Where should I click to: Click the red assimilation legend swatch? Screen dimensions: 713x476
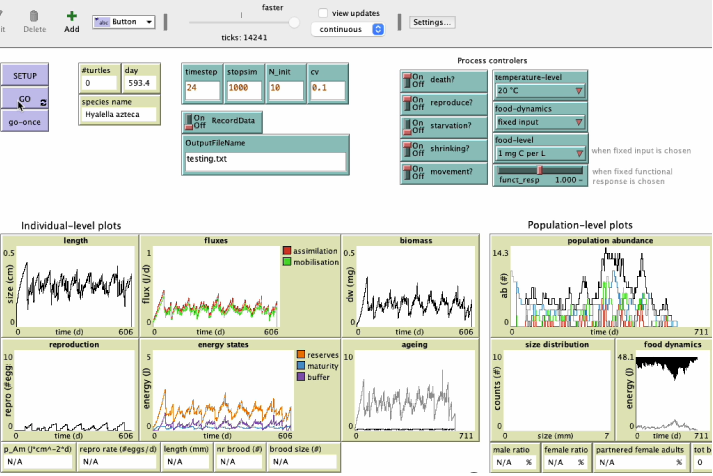point(286,251)
